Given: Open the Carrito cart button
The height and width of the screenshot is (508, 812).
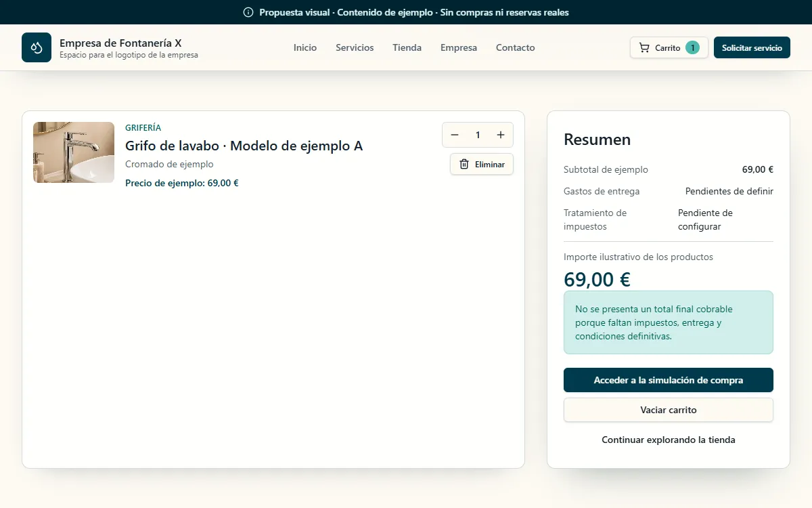Looking at the screenshot, I should 669,47.
